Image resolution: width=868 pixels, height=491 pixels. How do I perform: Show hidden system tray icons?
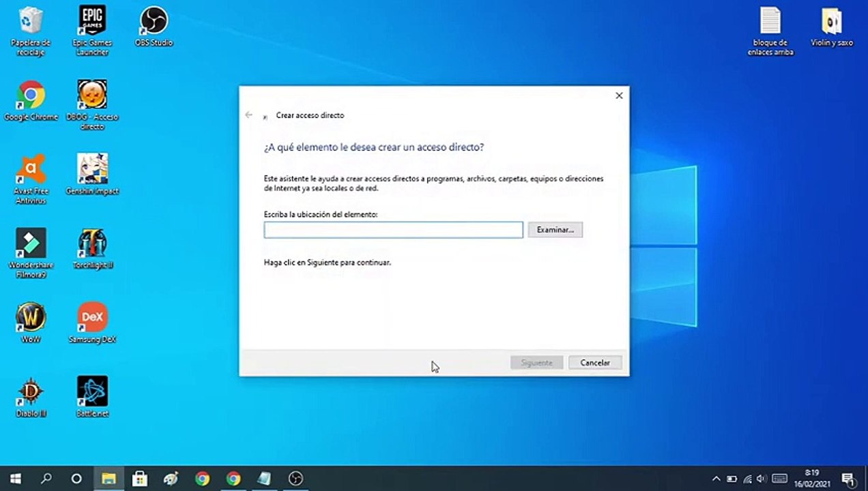click(x=716, y=479)
